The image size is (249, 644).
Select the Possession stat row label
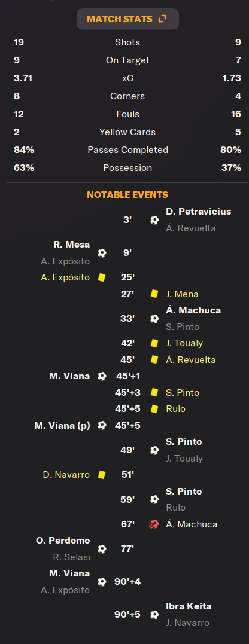tap(127, 168)
